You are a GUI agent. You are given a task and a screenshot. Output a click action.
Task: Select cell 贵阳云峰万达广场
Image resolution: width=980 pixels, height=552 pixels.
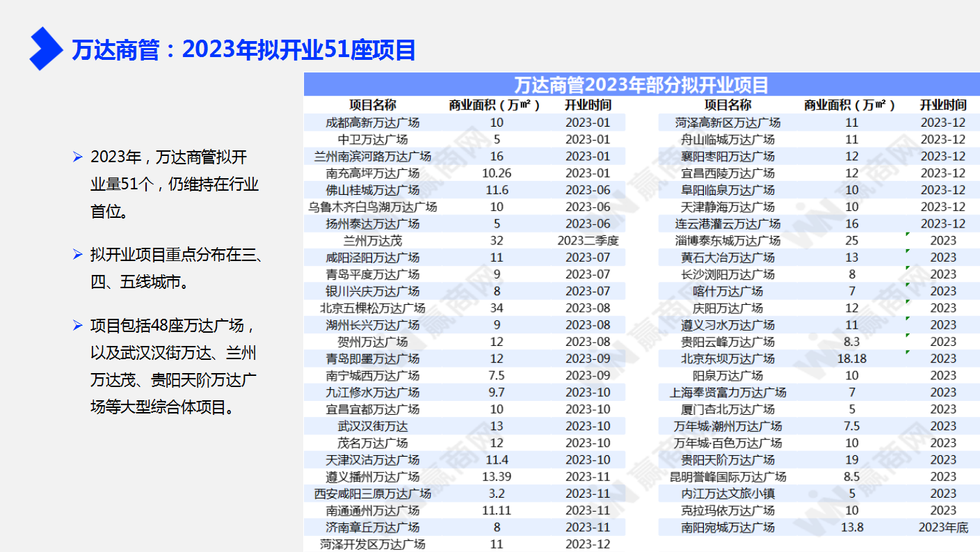[728, 342]
